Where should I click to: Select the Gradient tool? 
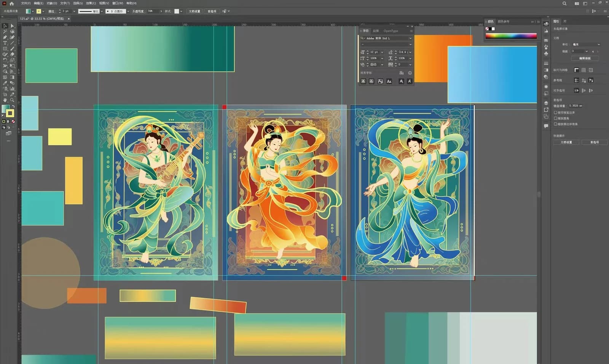click(x=12, y=77)
